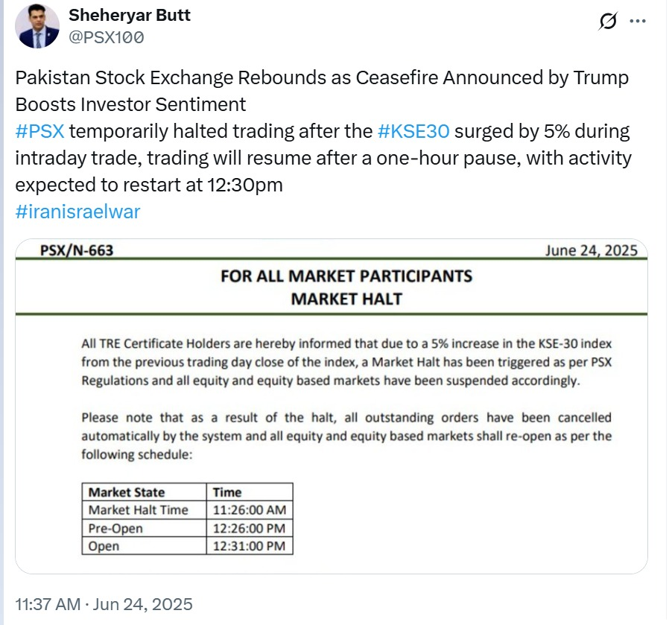The image size is (672, 625).
Task: Open the Sheheryar Butt display name link
Action: 130,15
